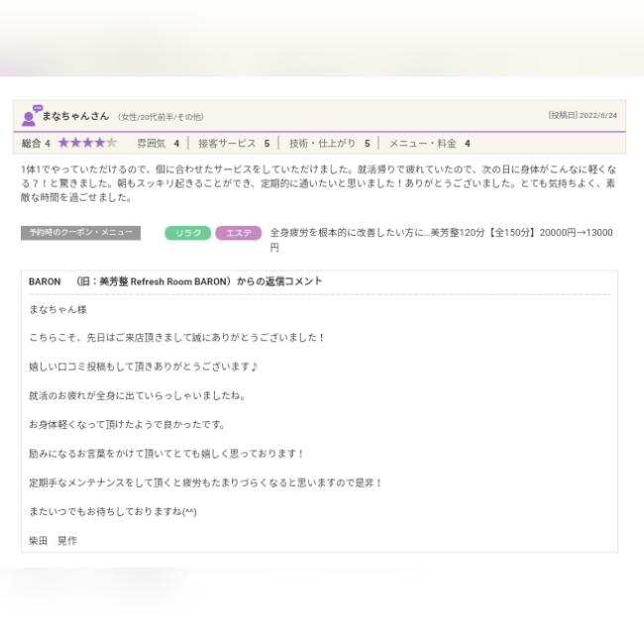Click the BARON 返信コメント reply header
Image resolution: width=644 pixels, height=644 pixels.
click(x=175, y=281)
